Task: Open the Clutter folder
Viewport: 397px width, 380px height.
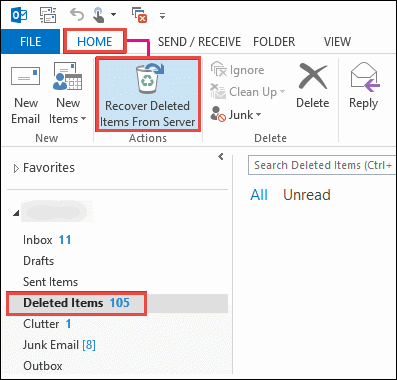Action: [47, 324]
